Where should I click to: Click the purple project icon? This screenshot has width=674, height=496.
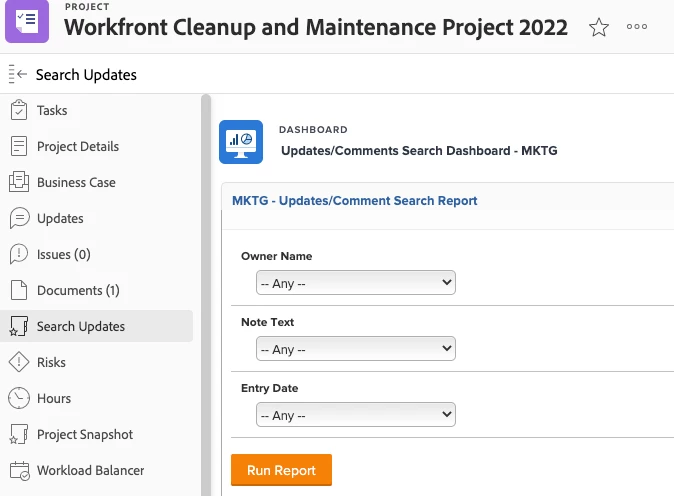[x=27, y=21]
